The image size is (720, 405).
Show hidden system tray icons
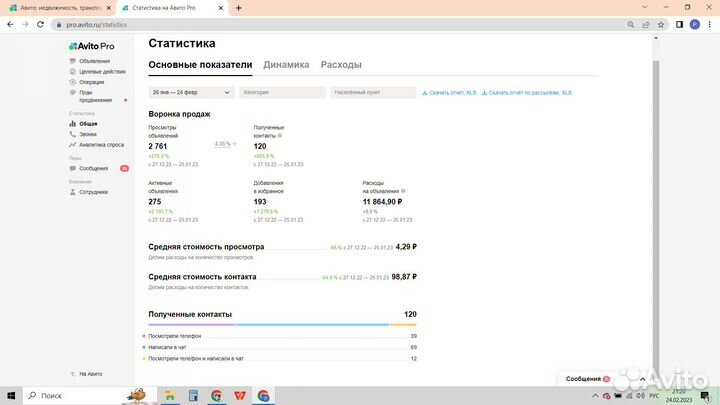595,395
